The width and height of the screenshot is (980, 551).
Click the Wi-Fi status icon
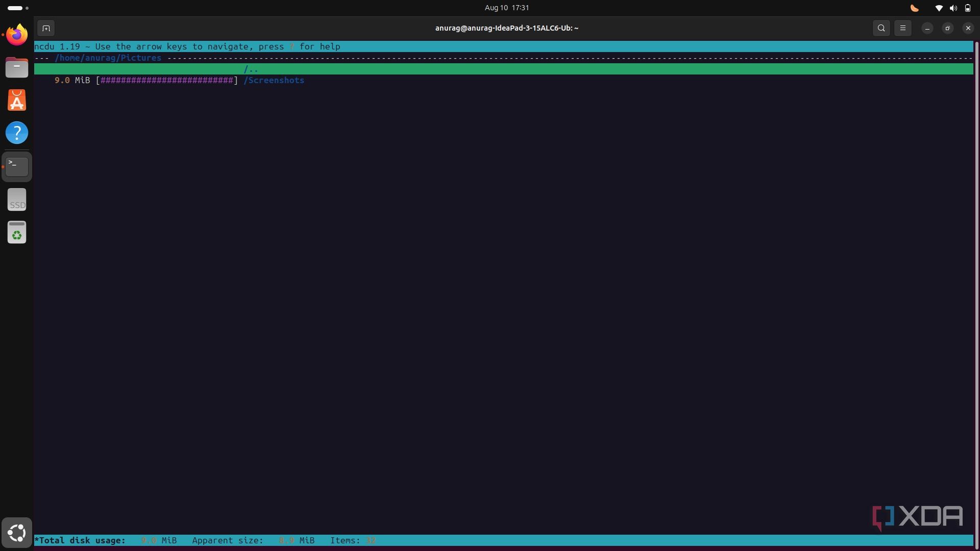tap(939, 8)
